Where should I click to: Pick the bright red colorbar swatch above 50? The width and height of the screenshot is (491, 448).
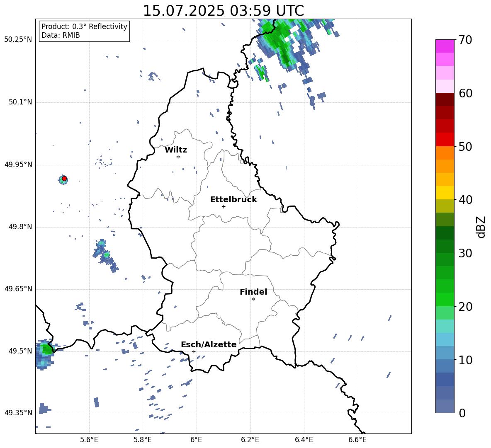coord(445,140)
